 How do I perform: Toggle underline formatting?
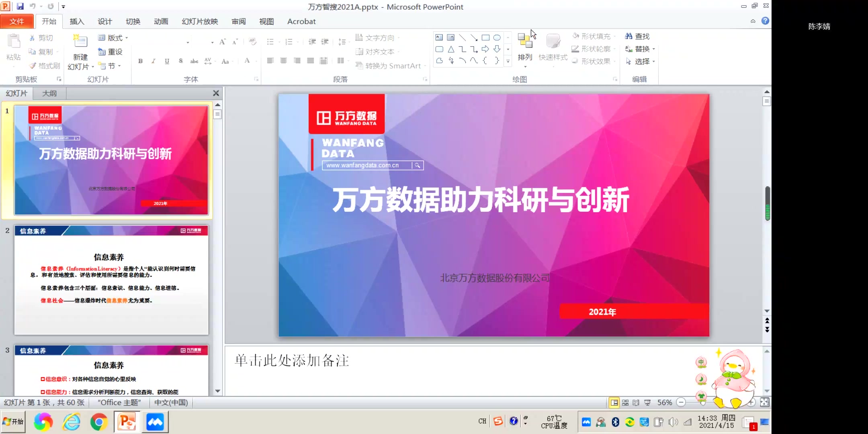[166, 61]
